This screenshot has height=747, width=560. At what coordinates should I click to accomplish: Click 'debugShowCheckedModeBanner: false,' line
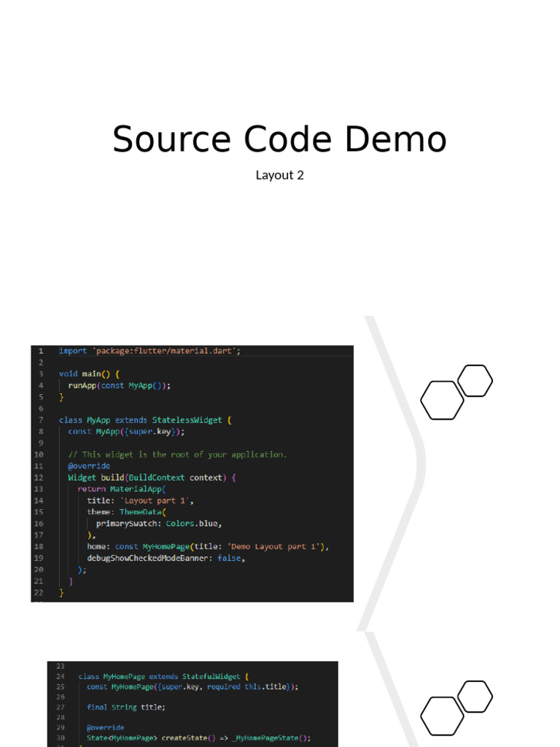click(166, 558)
